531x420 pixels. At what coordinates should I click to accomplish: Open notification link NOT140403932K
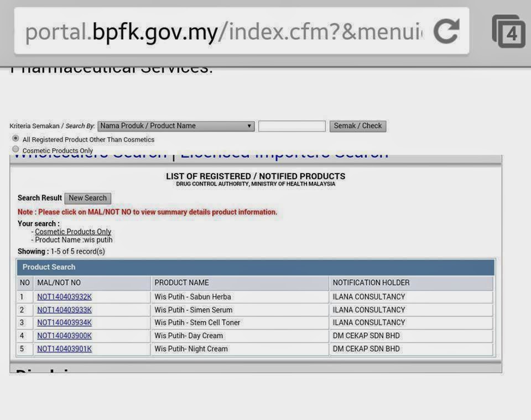(64, 297)
